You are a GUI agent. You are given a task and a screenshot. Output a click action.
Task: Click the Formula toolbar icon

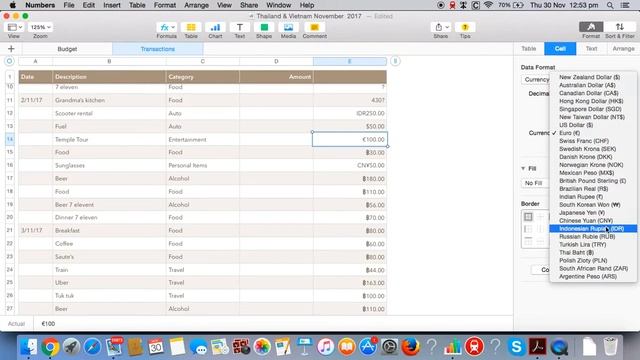tap(167, 27)
